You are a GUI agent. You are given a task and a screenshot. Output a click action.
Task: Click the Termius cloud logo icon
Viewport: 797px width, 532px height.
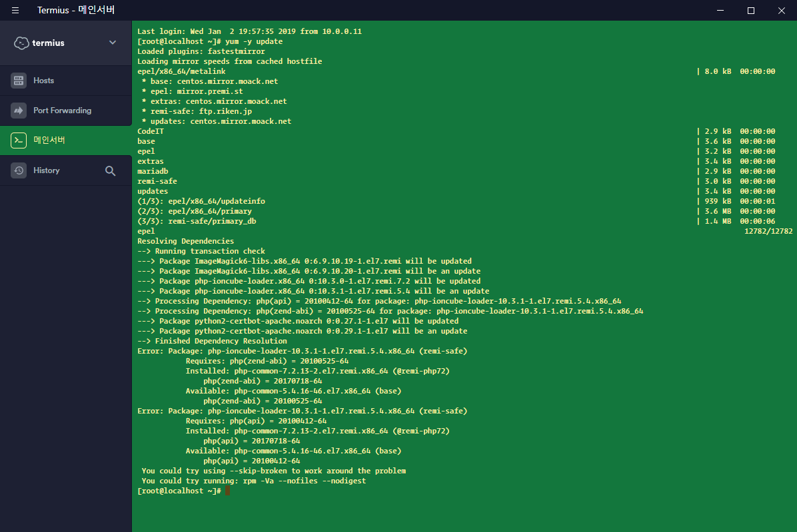click(21, 43)
